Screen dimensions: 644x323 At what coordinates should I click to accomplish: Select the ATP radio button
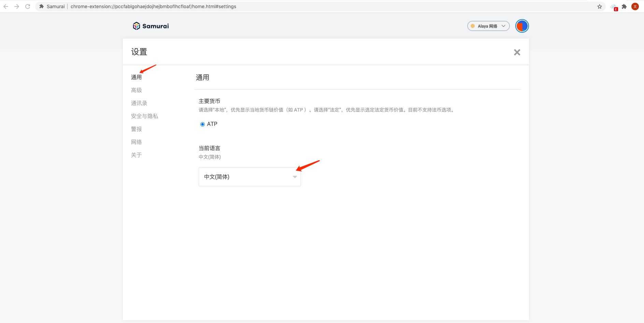pyautogui.click(x=202, y=124)
